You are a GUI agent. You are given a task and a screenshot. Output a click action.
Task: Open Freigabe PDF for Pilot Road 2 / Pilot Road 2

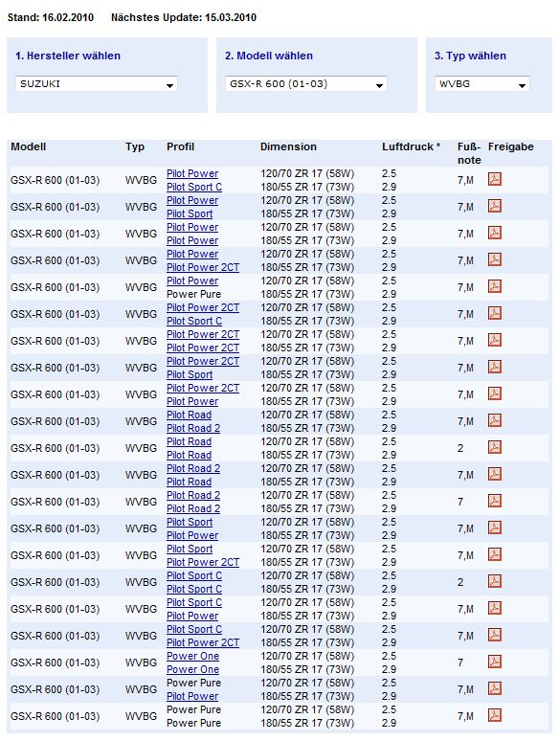pos(495,502)
